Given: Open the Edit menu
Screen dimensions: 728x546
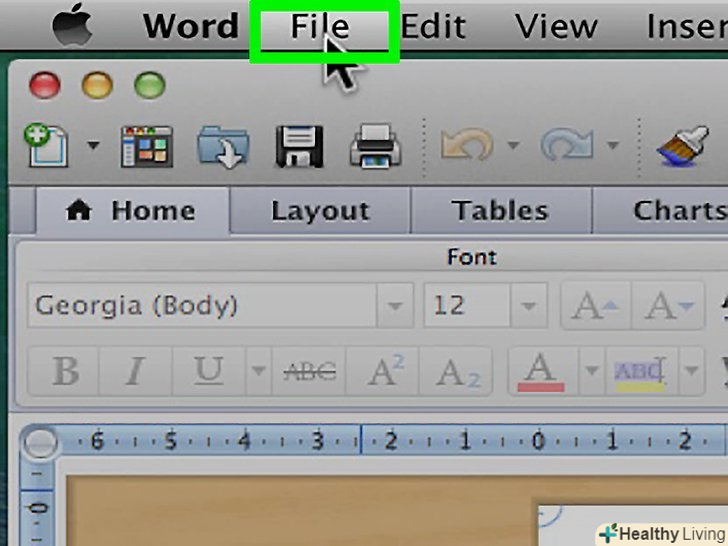Looking at the screenshot, I should click(x=433, y=26).
